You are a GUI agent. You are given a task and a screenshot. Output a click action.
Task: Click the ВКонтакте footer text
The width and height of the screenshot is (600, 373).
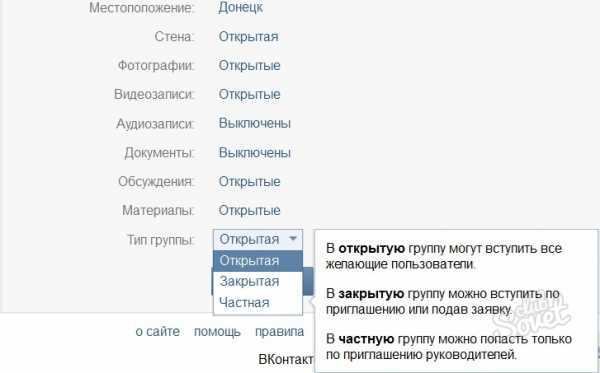(286, 359)
